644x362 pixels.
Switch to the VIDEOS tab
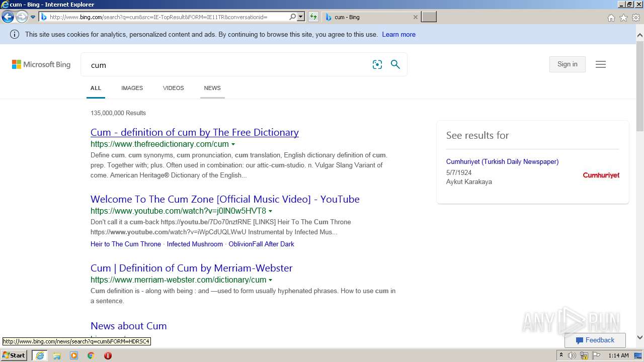(x=174, y=88)
